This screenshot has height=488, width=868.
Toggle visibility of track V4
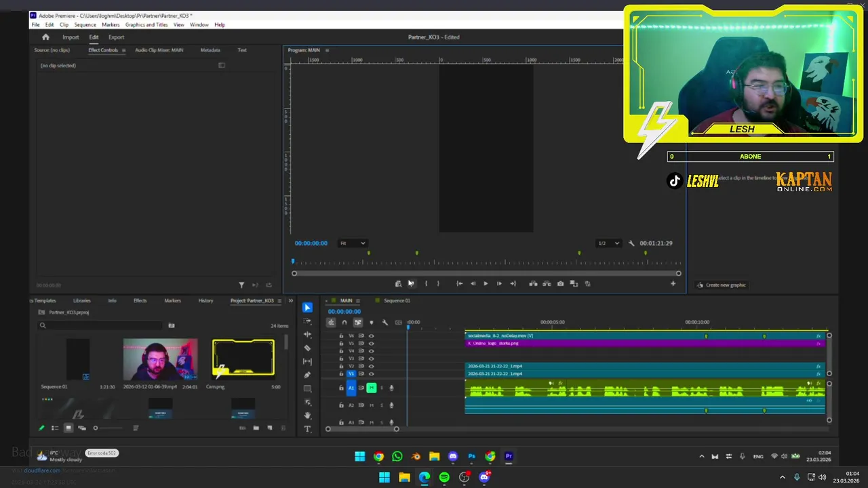tap(371, 351)
